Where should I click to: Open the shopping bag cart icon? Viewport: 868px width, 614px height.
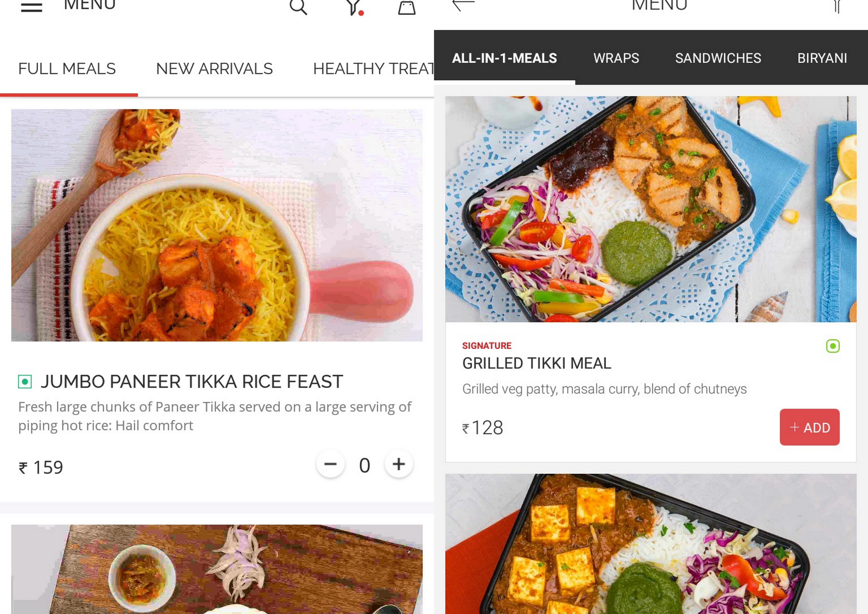pyautogui.click(x=407, y=7)
